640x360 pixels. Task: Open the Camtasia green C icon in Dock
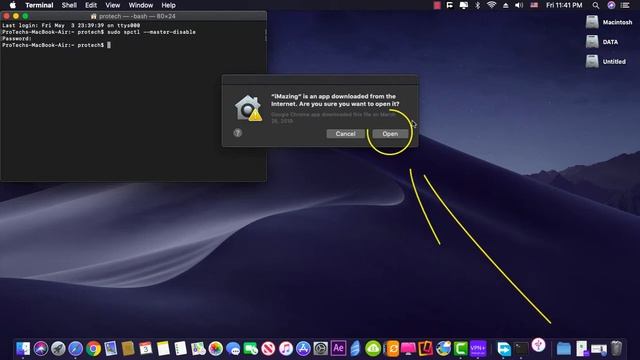460,349
